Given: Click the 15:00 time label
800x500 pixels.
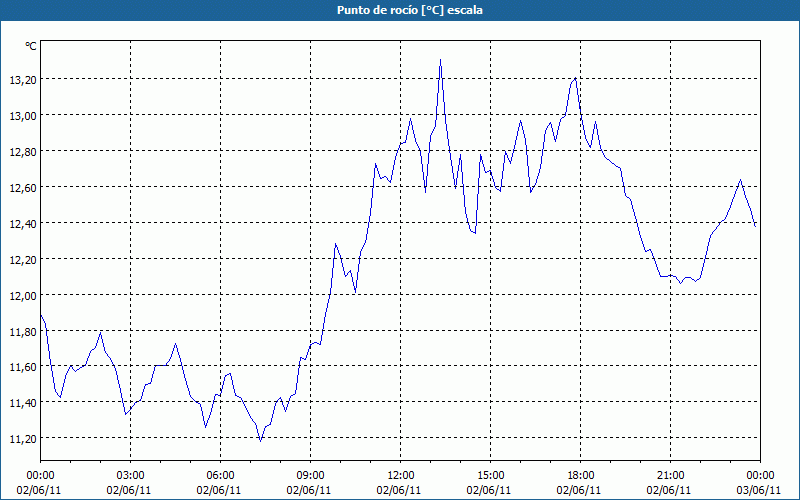Looking at the screenshot, I should tap(490, 476).
